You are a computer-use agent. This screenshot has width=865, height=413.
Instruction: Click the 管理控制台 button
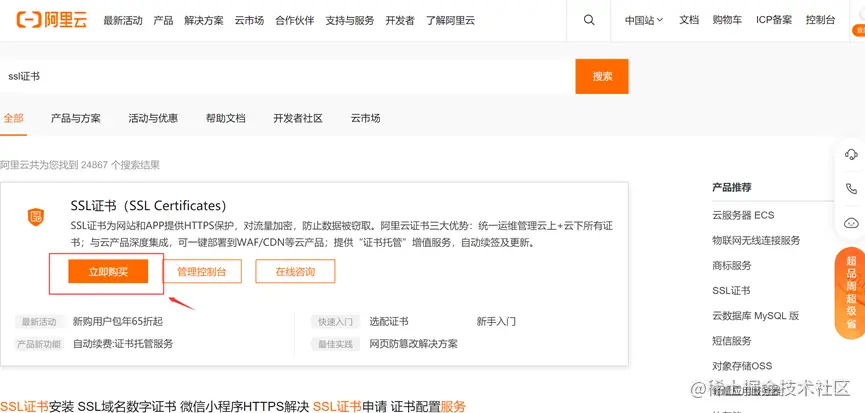click(x=201, y=271)
